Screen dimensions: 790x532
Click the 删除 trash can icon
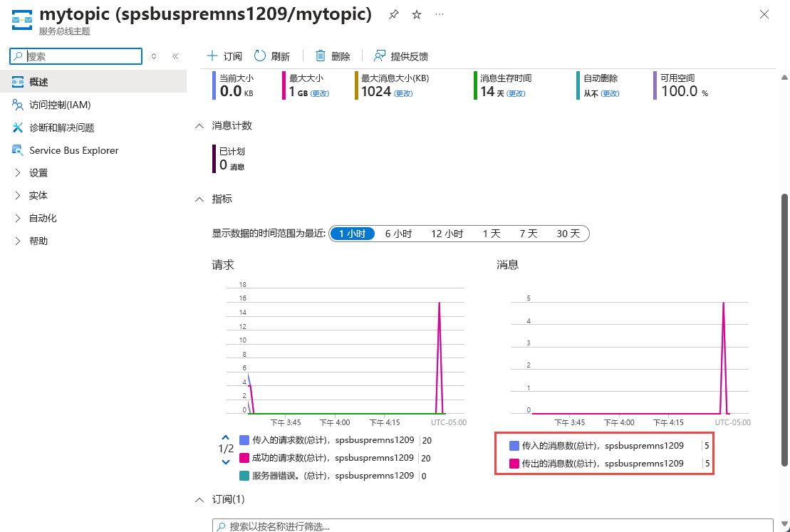(321, 56)
